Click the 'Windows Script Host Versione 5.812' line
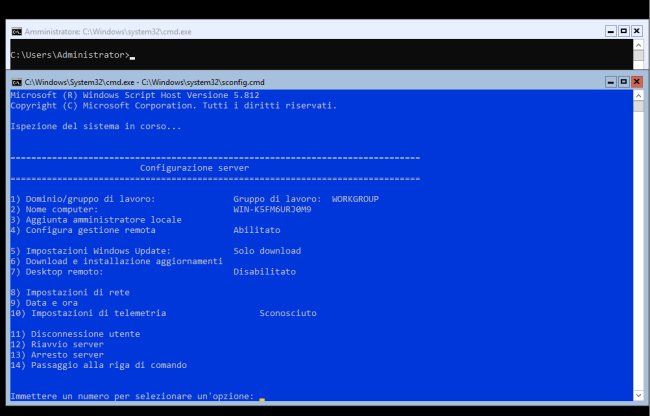The width and height of the screenshot is (650, 416). pos(135,95)
